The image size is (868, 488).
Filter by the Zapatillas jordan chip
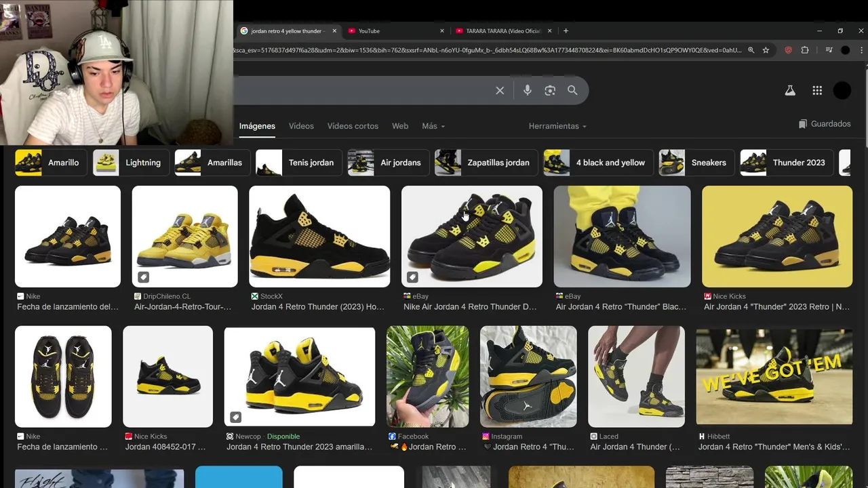[x=486, y=163]
